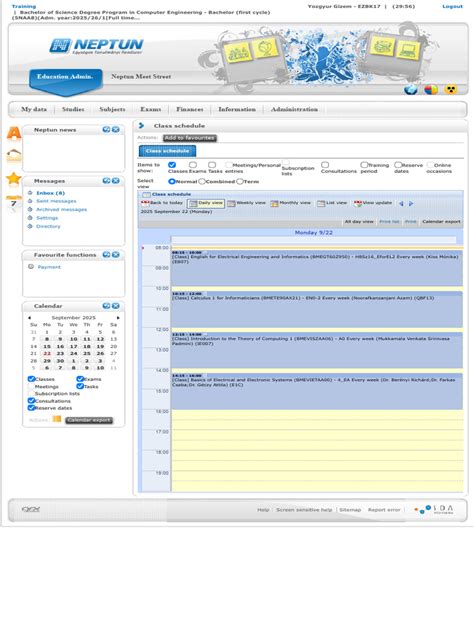474x632 pixels.
Task: Show previous month in mini calendar
Action: click(x=29, y=318)
